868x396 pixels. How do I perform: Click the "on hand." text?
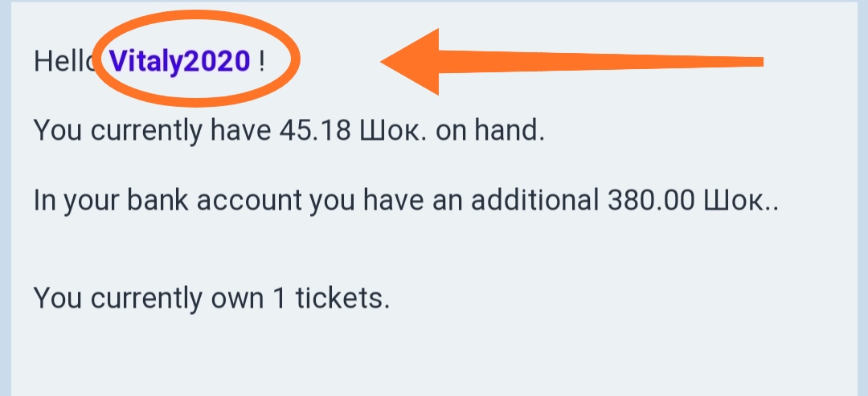click(x=490, y=130)
